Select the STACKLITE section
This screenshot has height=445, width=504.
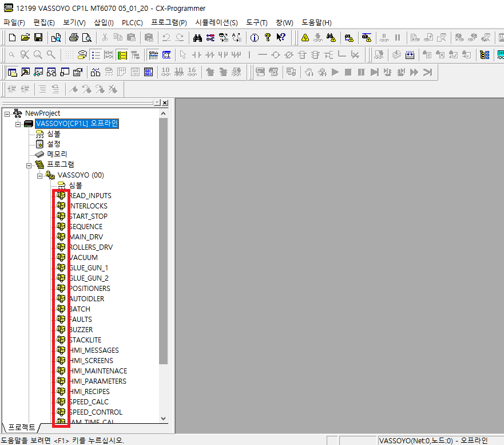(x=85, y=340)
